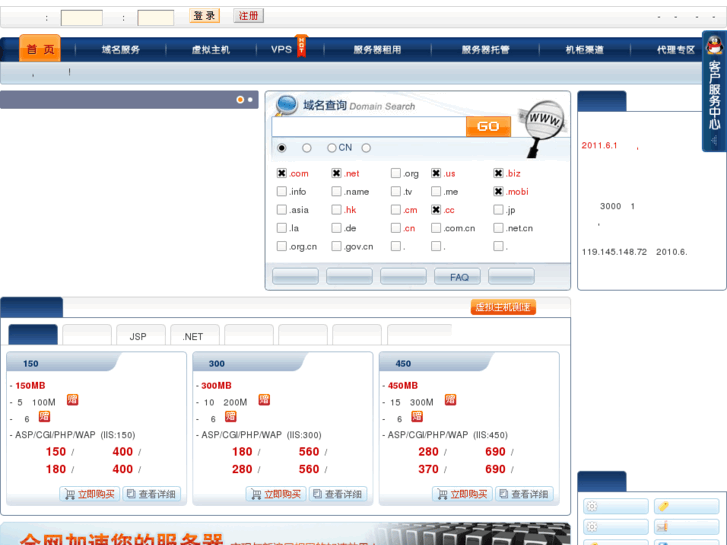Screen dimensions: 727x545
Task: Uncheck the .cc domain checkbox
Action: coord(436,210)
